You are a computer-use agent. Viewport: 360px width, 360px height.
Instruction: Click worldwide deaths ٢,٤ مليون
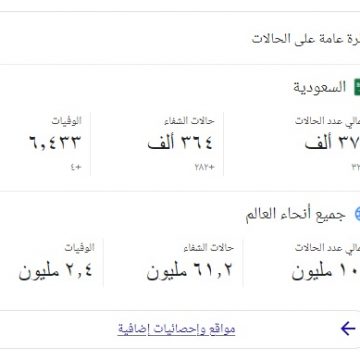click(56, 270)
